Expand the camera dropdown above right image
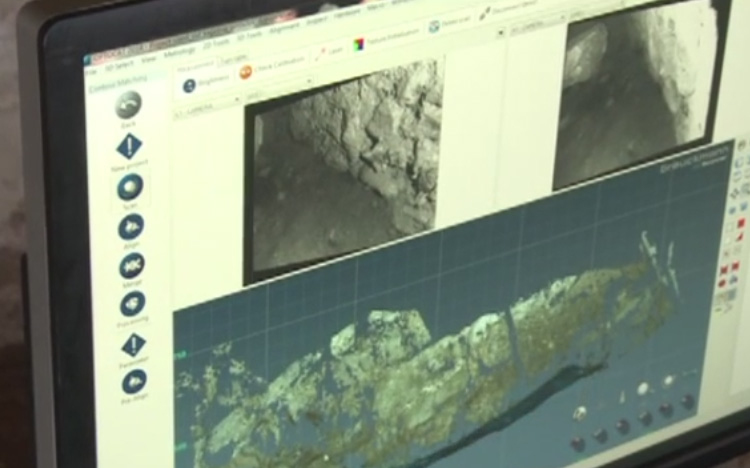This screenshot has width=750, height=468. [x=540, y=24]
